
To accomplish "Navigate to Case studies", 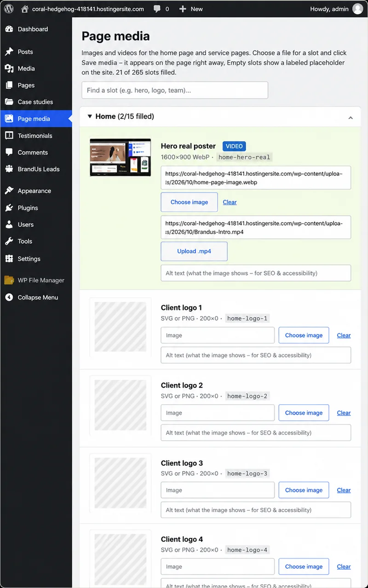I will [x=36, y=102].
